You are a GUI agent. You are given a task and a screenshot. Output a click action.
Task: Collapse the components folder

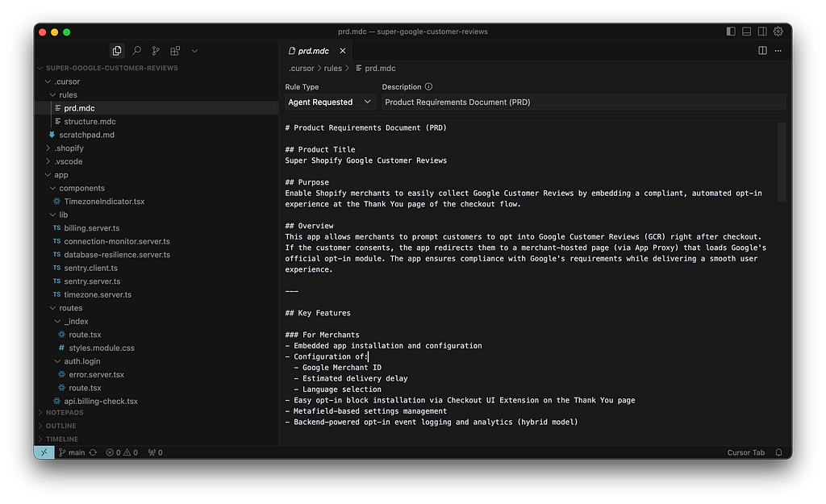81,188
